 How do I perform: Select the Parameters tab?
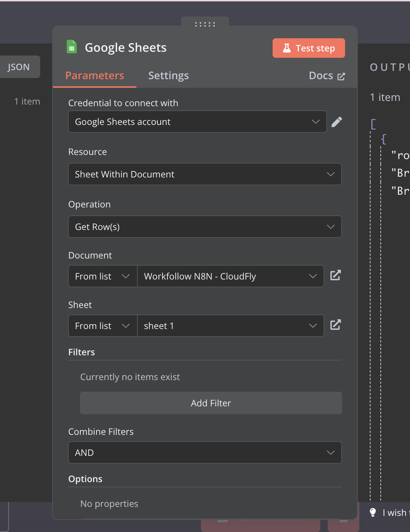pyautogui.click(x=95, y=75)
